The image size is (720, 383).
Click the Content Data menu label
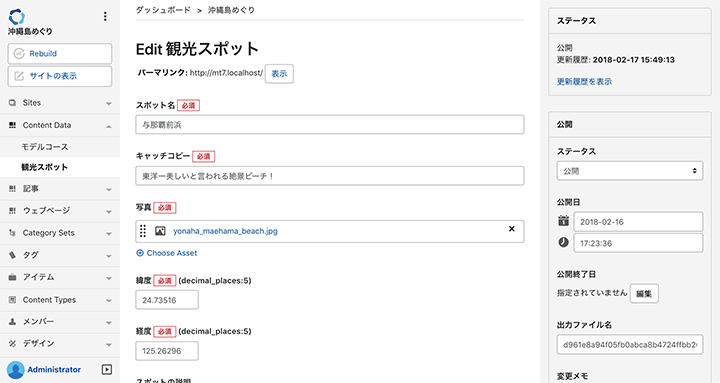[47, 125]
